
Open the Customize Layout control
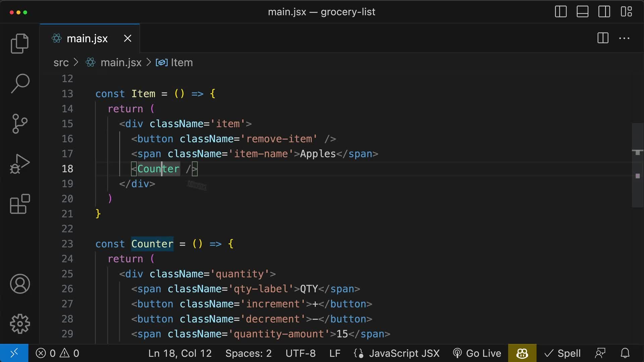coord(627,11)
